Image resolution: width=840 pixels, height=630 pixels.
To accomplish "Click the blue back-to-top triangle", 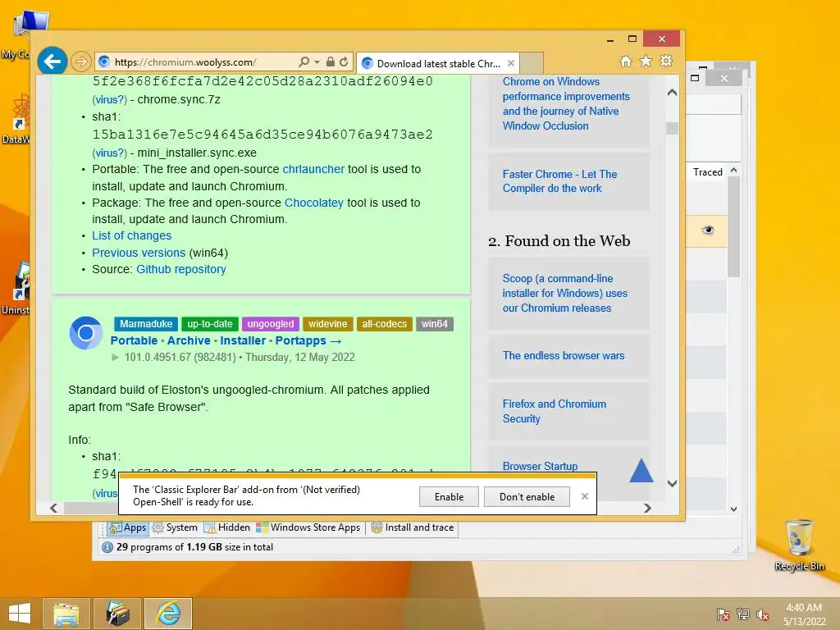I will coord(641,470).
